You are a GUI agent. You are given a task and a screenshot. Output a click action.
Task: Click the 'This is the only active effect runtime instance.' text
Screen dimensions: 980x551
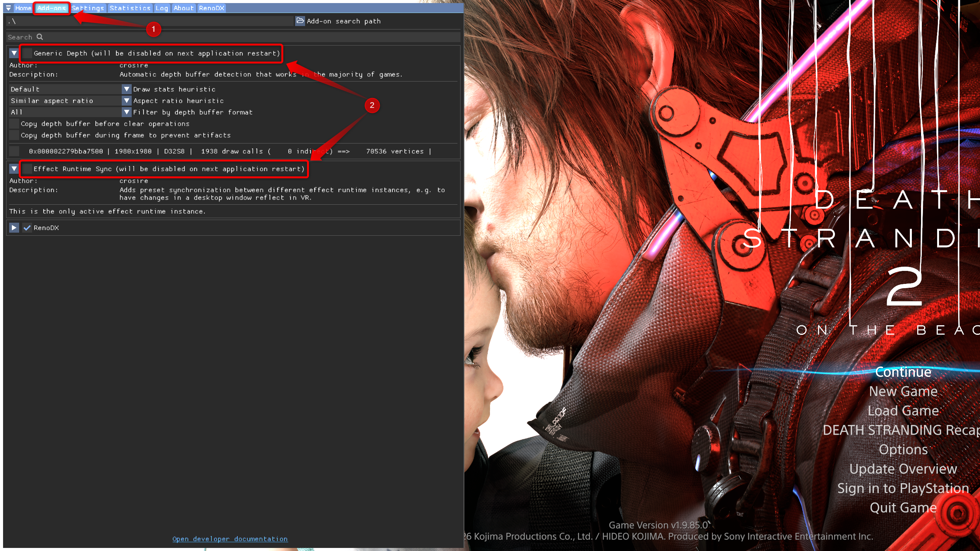(x=107, y=211)
